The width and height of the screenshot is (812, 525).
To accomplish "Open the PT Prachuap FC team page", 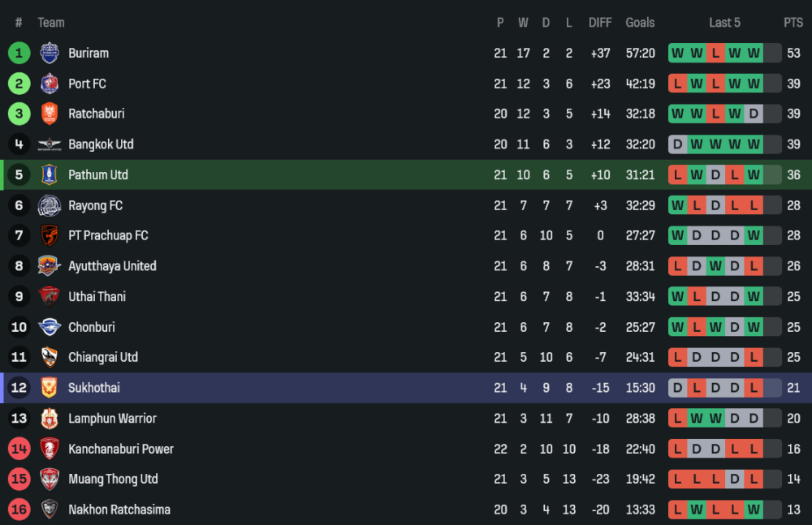I will [x=108, y=236].
